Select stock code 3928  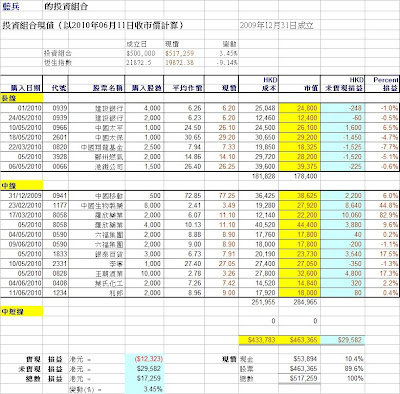pyautogui.click(x=56, y=157)
